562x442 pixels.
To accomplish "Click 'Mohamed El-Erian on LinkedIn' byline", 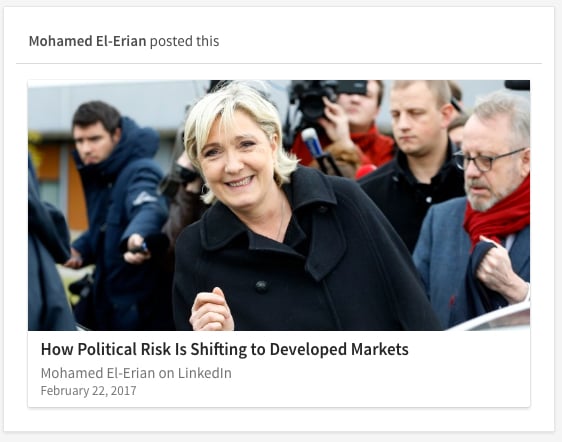I will (136, 373).
